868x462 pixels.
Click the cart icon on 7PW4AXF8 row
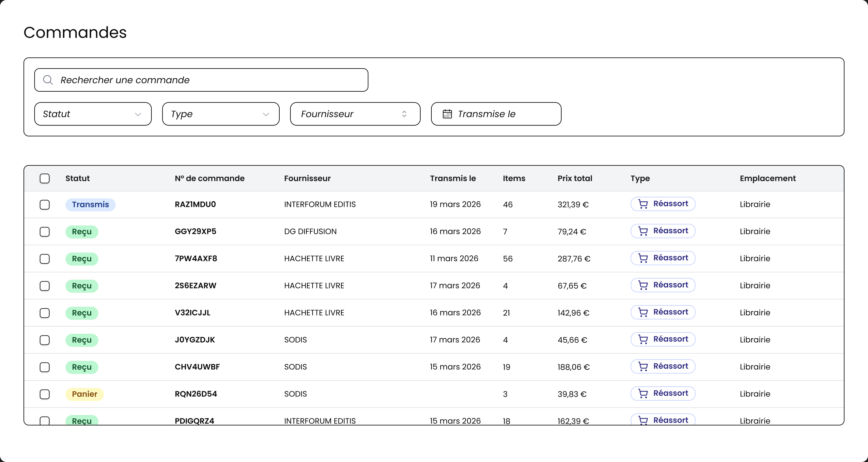pyautogui.click(x=643, y=258)
